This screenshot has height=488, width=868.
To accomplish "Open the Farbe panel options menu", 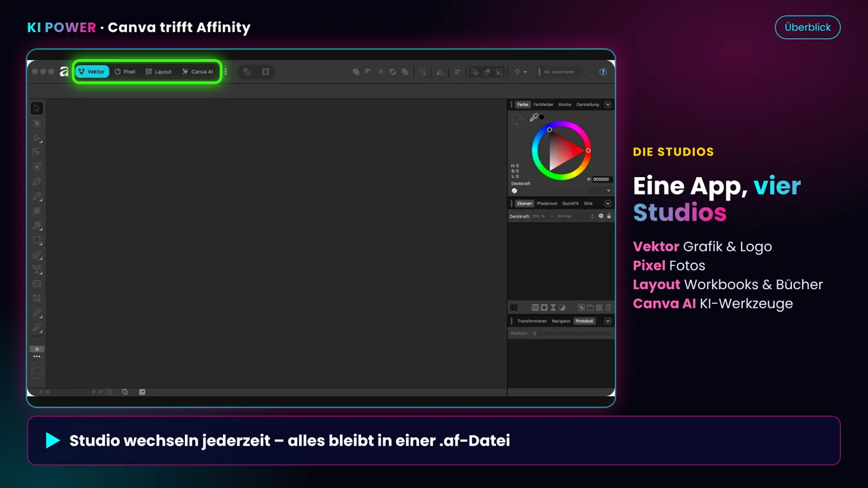I will 608,104.
